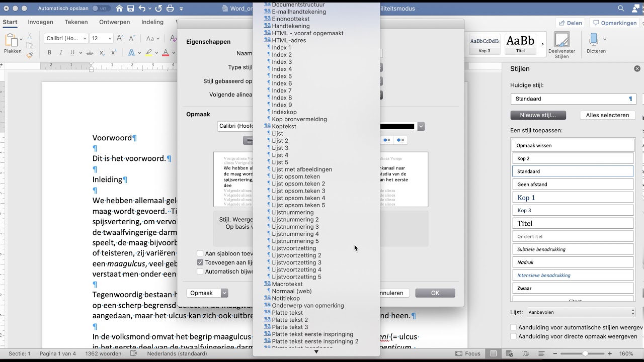This screenshot has width=644, height=362.
Task: Click the Cut scissors icon
Action: (x=30, y=35)
